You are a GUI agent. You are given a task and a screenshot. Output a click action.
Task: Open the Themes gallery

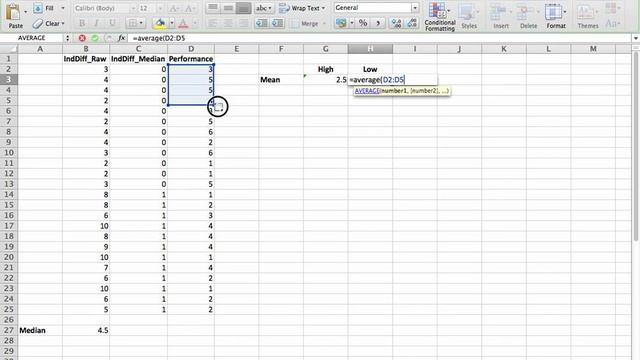coord(588,16)
